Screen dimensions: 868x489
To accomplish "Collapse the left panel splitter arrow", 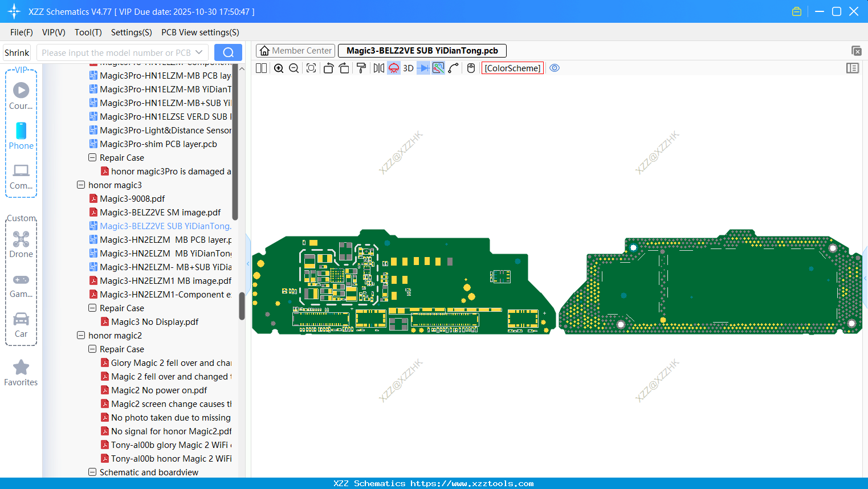I will pyautogui.click(x=248, y=264).
